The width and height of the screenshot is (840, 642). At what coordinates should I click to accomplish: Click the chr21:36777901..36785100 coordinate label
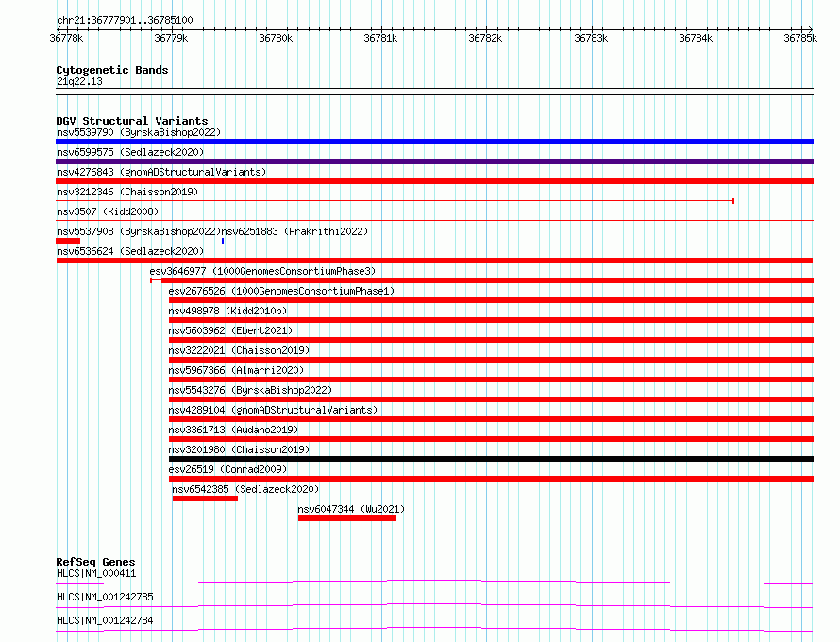tap(125, 21)
